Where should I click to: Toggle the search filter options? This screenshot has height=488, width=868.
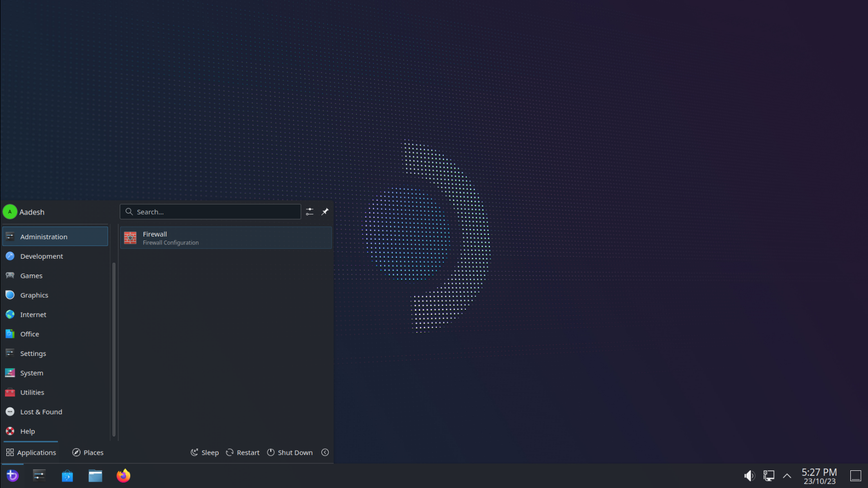(309, 212)
